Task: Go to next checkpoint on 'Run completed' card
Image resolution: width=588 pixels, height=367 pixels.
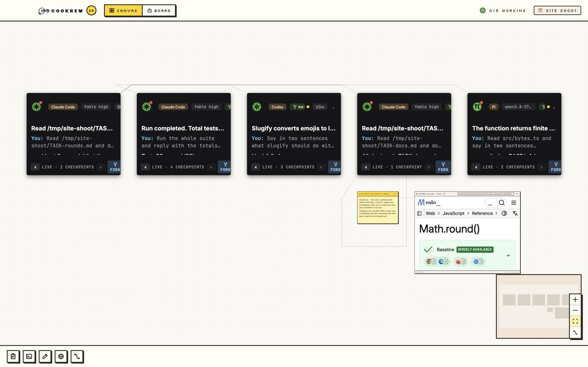Action: point(211,167)
